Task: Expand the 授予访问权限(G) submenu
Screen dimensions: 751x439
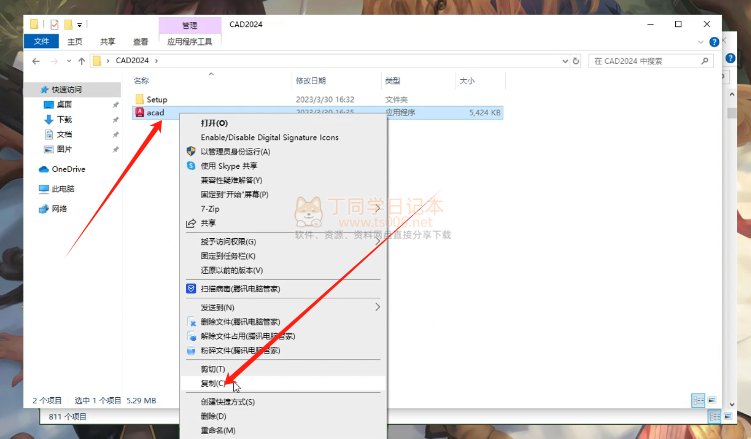Action: point(377,241)
